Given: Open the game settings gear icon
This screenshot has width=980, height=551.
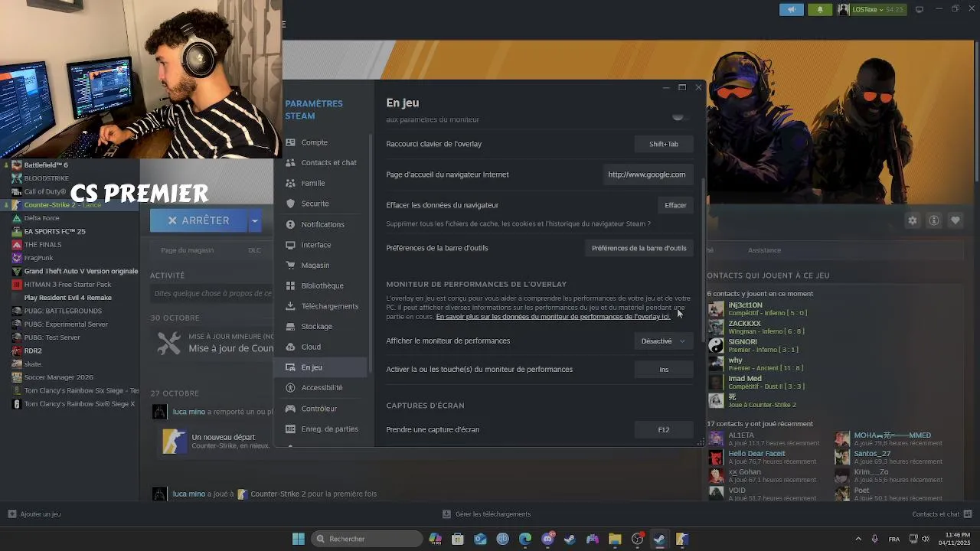Looking at the screenshot, I should tap(913, 220).
